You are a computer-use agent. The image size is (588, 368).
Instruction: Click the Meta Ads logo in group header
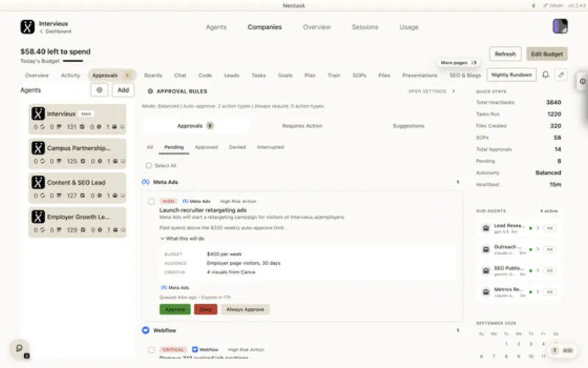[x=146, y=182]
